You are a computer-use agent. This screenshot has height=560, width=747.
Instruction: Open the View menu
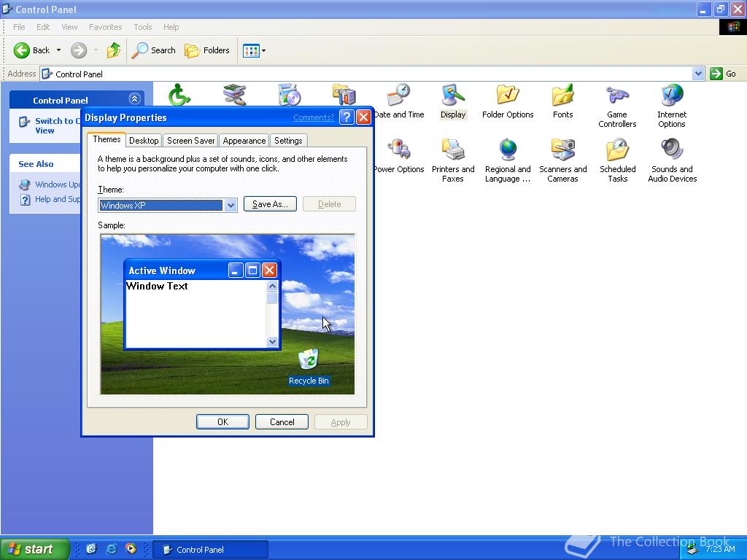coord(69,27)
